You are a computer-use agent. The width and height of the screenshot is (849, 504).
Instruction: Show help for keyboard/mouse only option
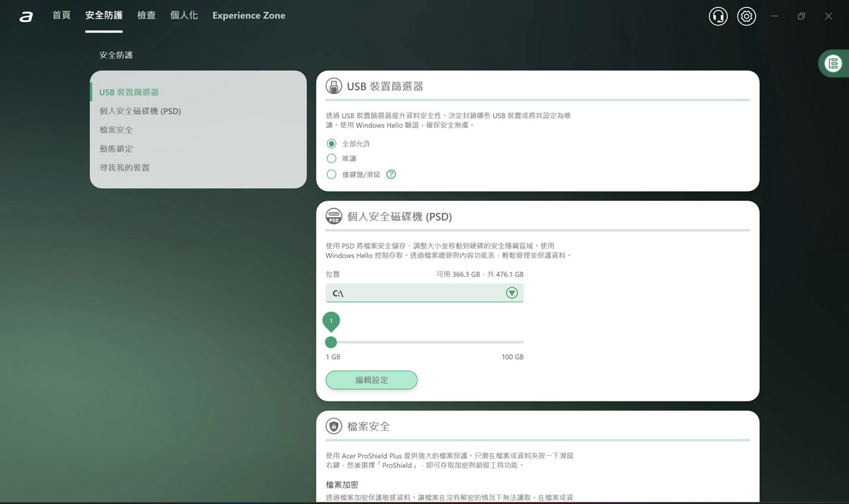coord(391,175)
